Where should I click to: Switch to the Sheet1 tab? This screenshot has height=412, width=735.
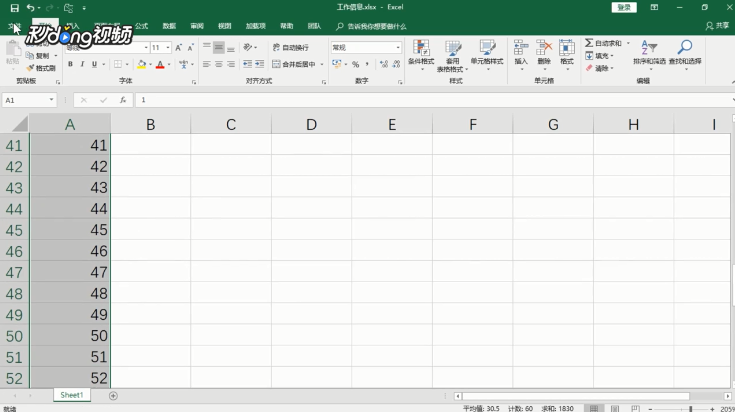[72, 395]
